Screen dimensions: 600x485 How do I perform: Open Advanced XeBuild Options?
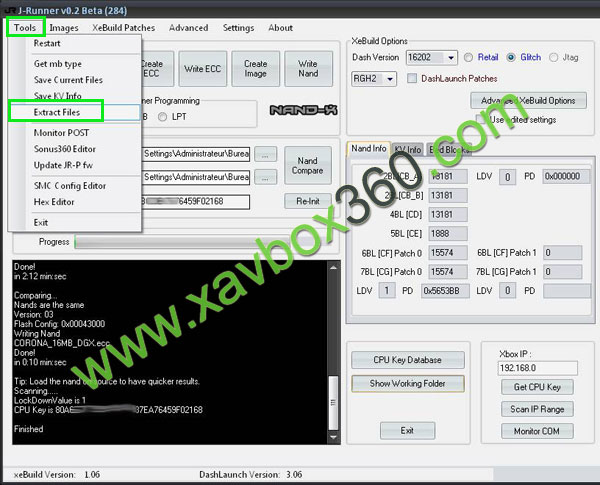[x=528, y=101]
